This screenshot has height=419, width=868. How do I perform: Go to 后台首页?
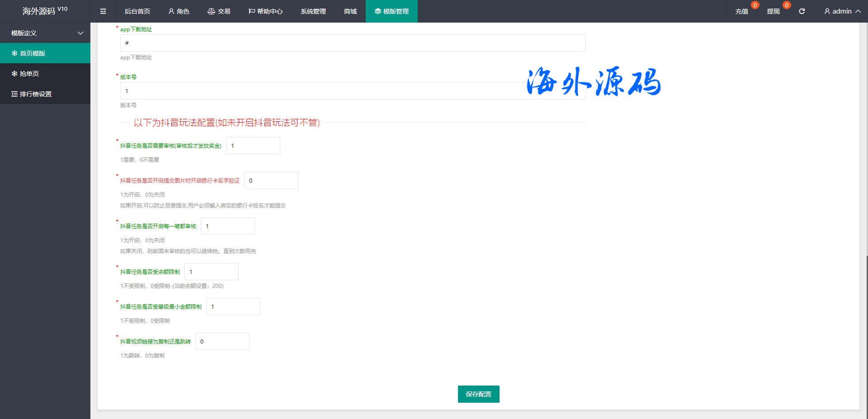click(x=137, y=11)
